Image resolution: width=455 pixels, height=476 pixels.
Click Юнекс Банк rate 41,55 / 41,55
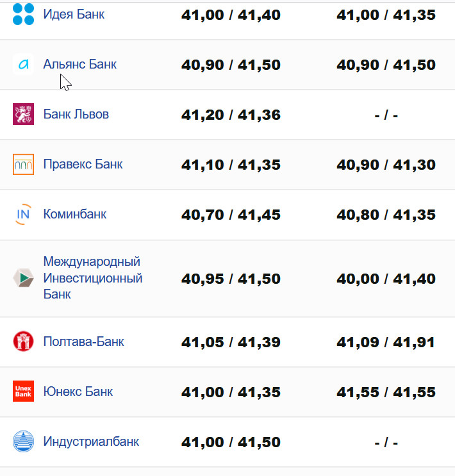tap(386, 392)
